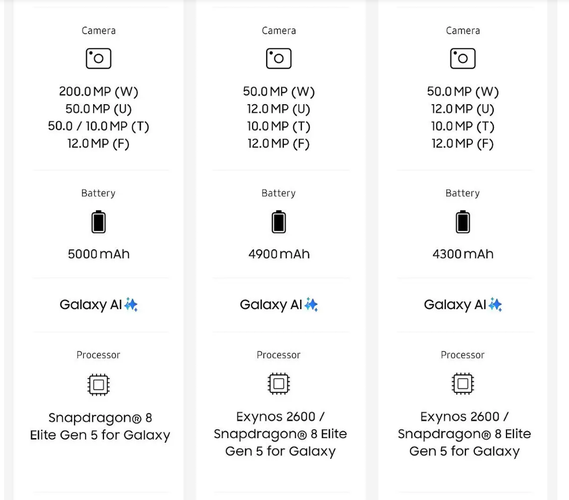Screen dimensions: 569x500
Task: Click the 4900 mAh battery value
Action: coord(279,254)
